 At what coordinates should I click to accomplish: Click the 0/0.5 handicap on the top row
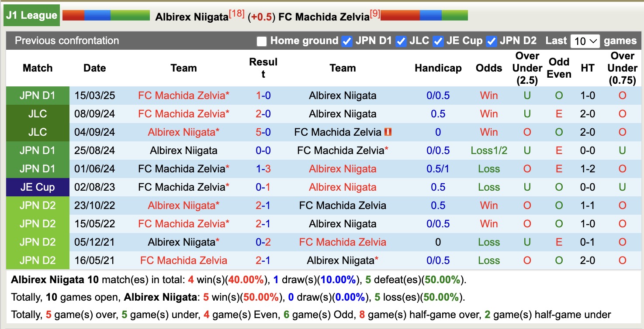(438, 96)
